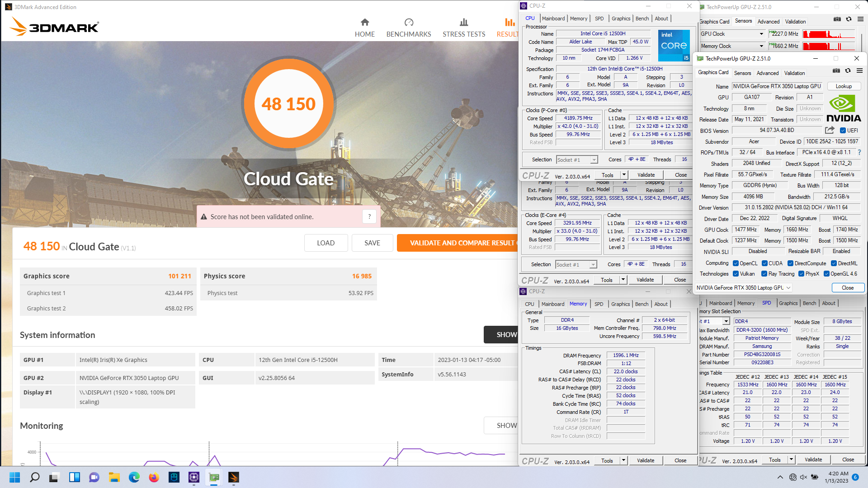Open the BENCHMARKS gauge icon in 3DMark
Screen dimensions: 868x488
(x=409, y=22)
